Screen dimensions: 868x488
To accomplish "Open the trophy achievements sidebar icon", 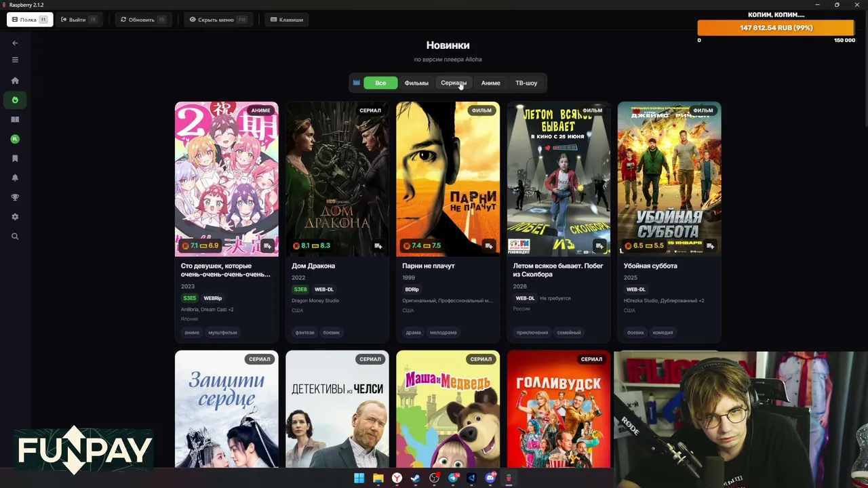I will tap(15, 197).
